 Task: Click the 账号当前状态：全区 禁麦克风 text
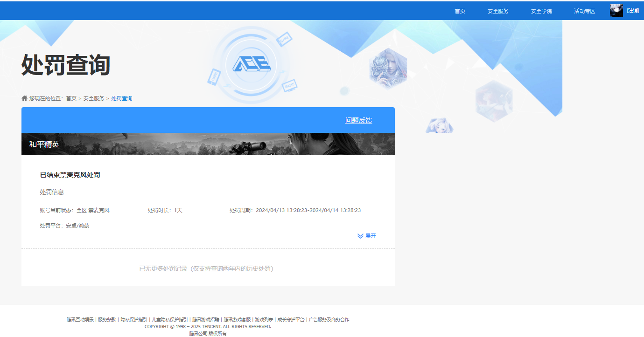(75, 211)
